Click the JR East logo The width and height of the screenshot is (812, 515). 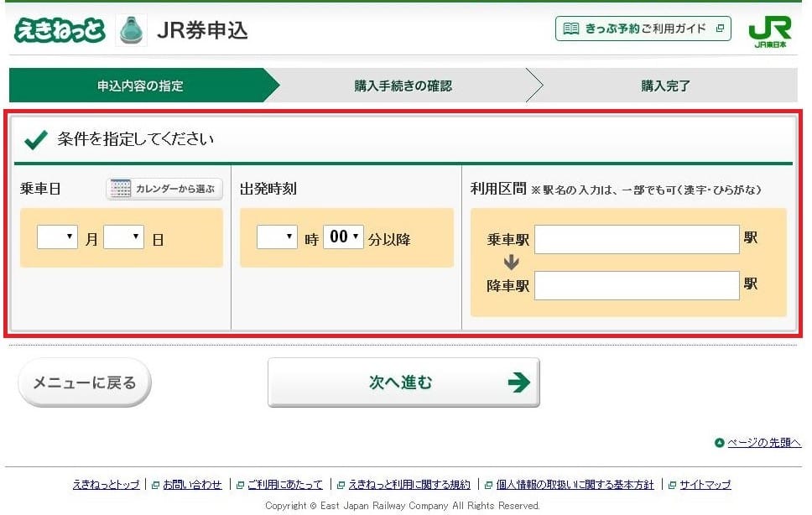(769, 31)
